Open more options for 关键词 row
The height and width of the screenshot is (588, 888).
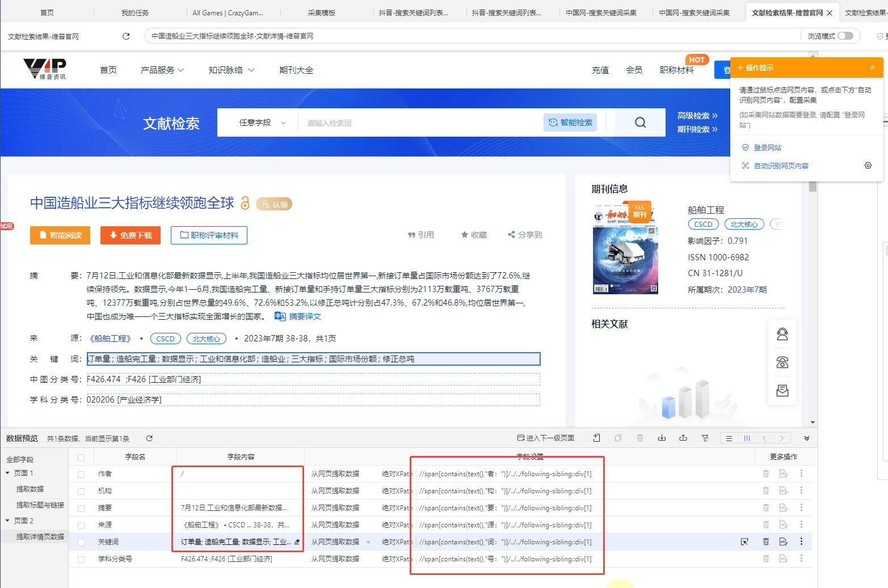pos(801,542)
